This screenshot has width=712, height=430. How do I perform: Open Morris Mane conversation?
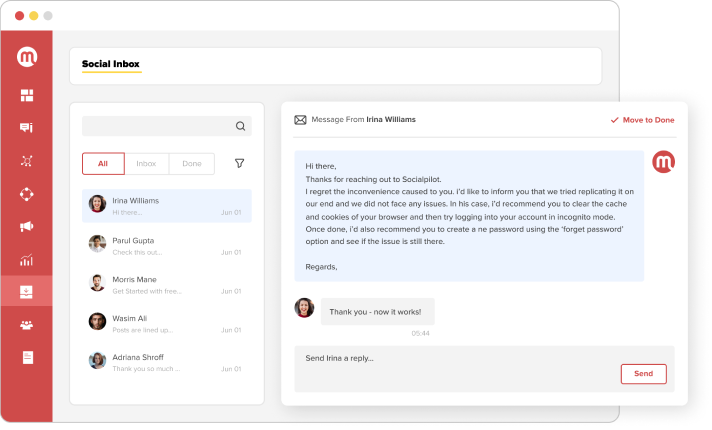point(167,285)
